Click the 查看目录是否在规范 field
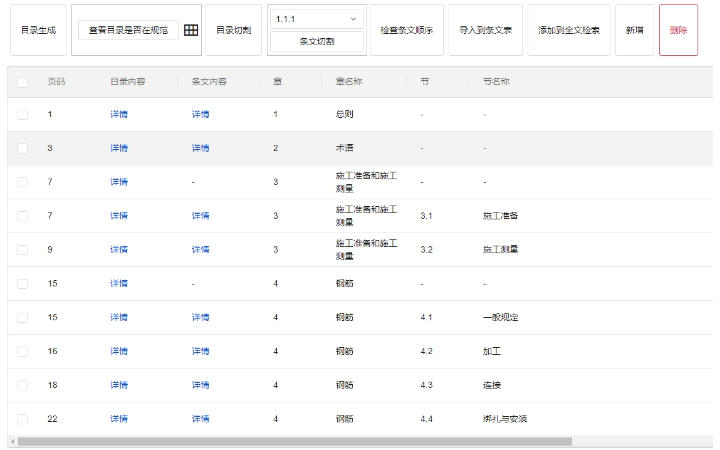Screen dimensions: 720x450 [128, 30]
